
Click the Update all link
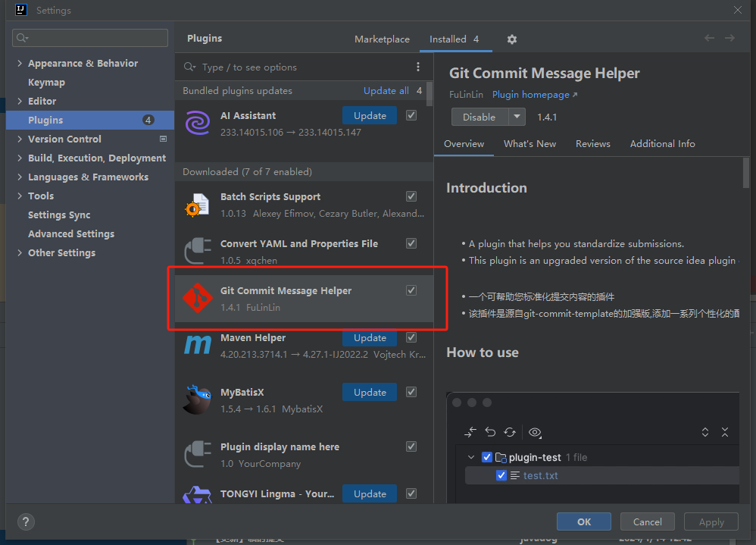tap(386, 91)
